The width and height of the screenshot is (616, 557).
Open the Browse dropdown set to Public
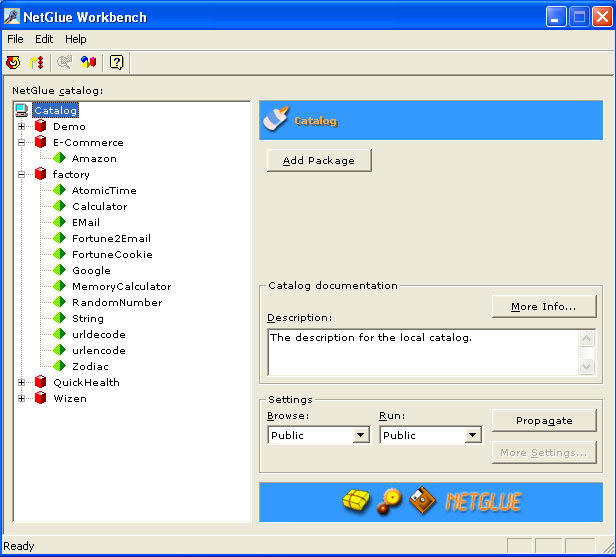point(360,435)
